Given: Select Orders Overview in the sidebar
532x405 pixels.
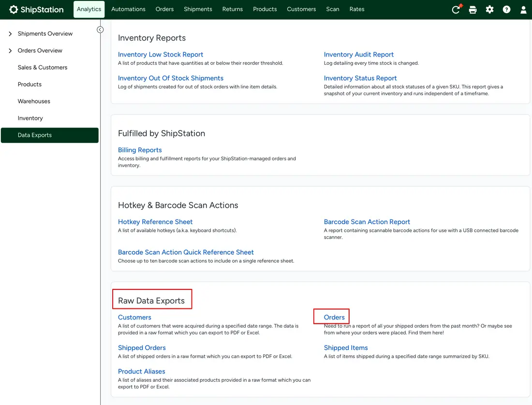Looking at the screenshot, I should 40,50.
